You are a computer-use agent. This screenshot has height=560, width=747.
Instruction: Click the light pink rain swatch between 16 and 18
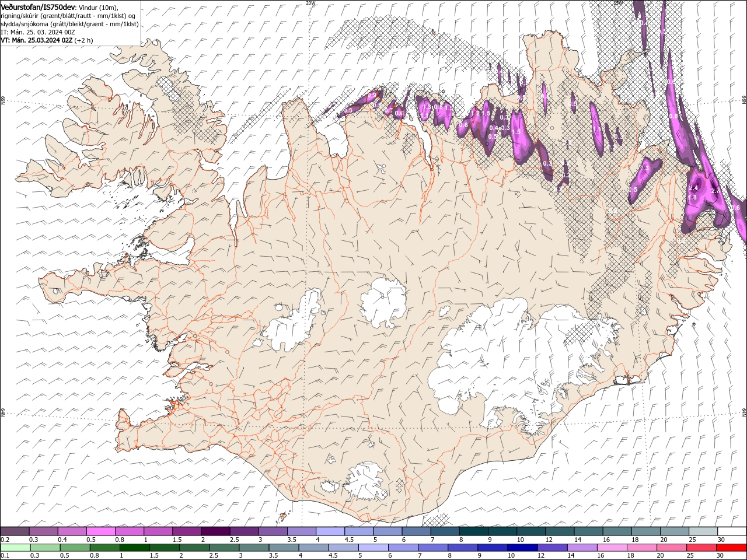[612, 548]
